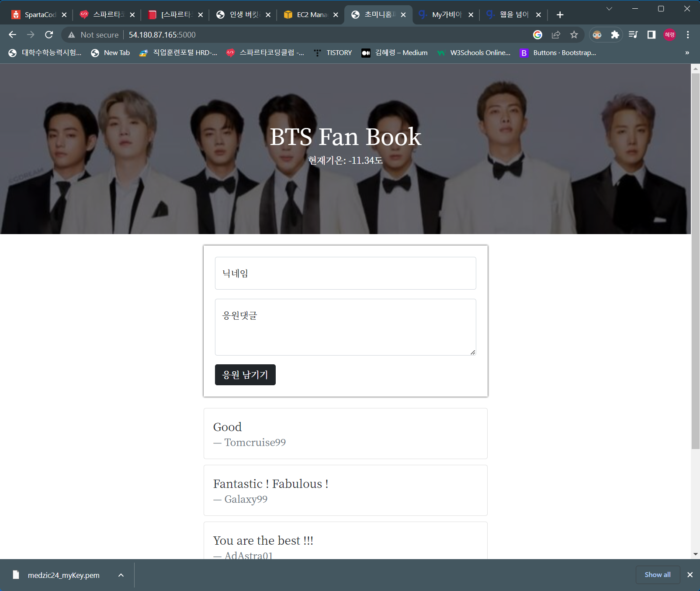Image resolution: width=700 pixels, height=591 pixels.
Task: Open the 대학수학능력시험 bookmark
Action: pyautogui.click(x=45, y=53)
